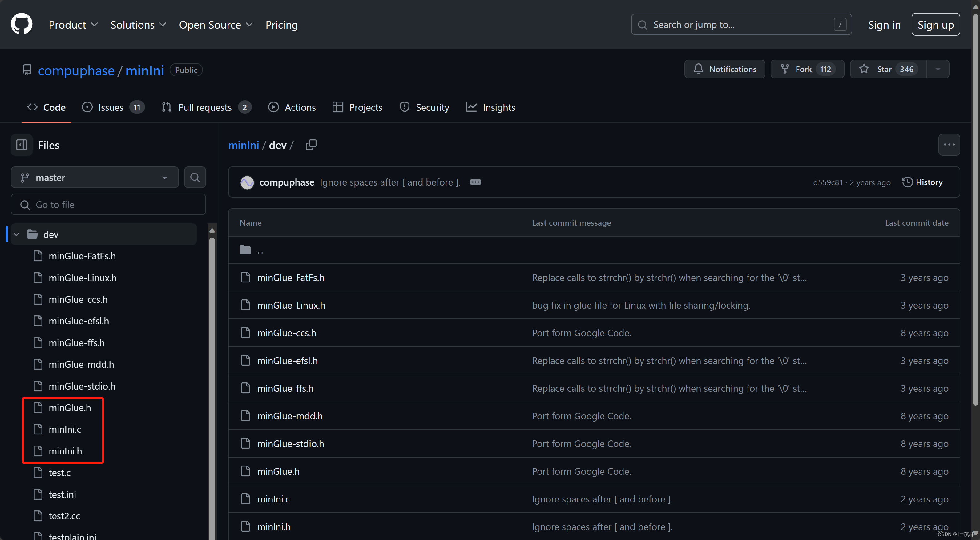Click the Notifications bell button
Viewport: 980px width, 540px height.
coord(724,69)
